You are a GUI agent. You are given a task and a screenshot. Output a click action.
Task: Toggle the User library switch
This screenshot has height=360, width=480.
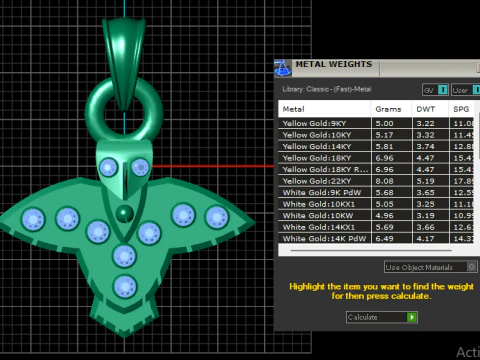[466, 90]
